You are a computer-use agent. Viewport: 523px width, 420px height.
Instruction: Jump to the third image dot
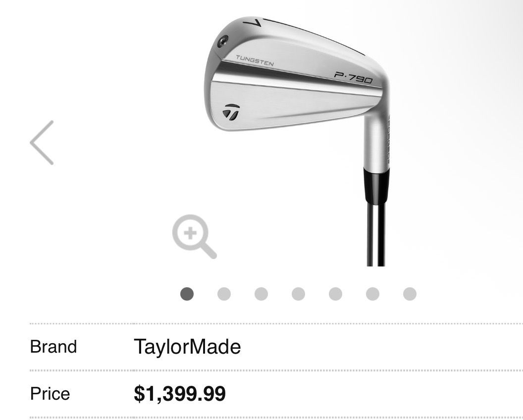260,293
